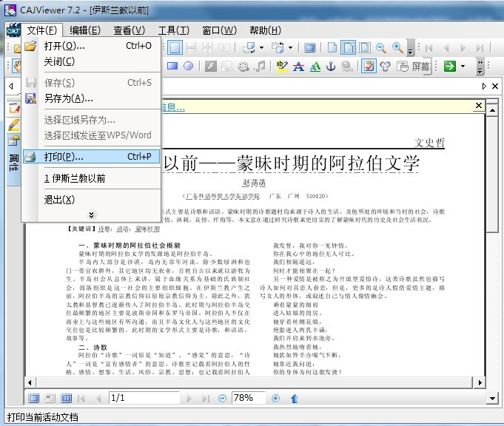Click the vertical scrollbar up arrow

[492, 111]
